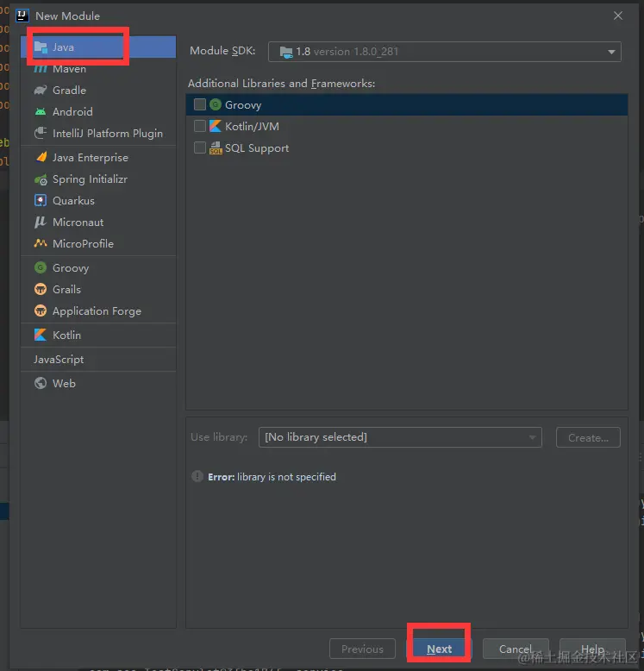Click the 'Use library:' label
Image resolution: width=644 pixels, height=671 pixels.
[219, 437]
